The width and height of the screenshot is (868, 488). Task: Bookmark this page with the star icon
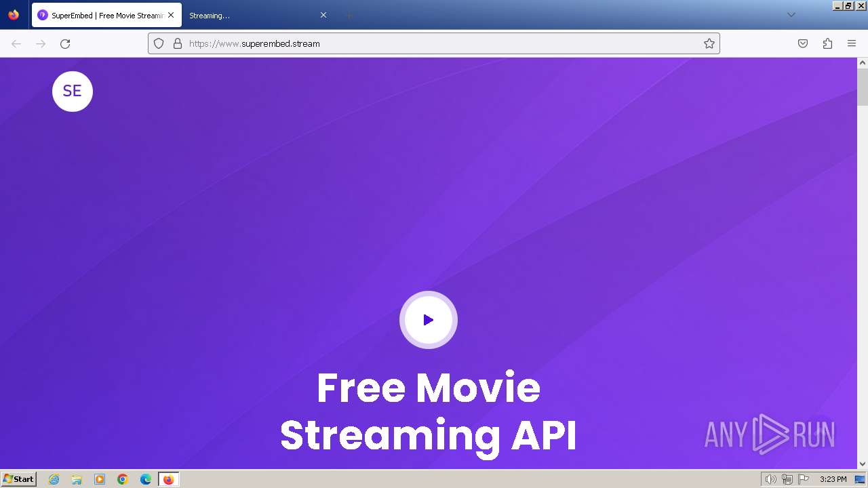coord(709,43)
